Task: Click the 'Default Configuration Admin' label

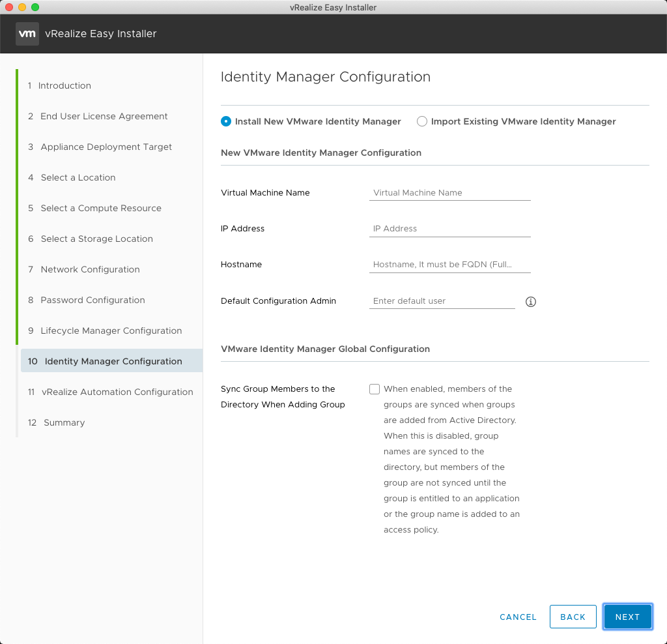Action: pos(278,301)
